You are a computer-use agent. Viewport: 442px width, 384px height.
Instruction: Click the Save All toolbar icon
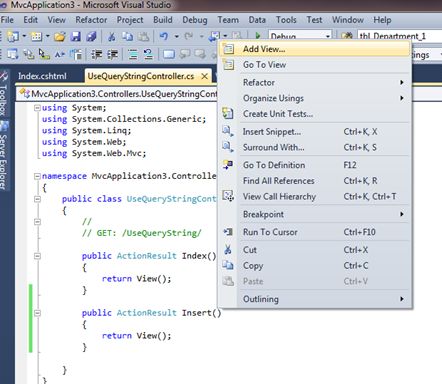91,36
